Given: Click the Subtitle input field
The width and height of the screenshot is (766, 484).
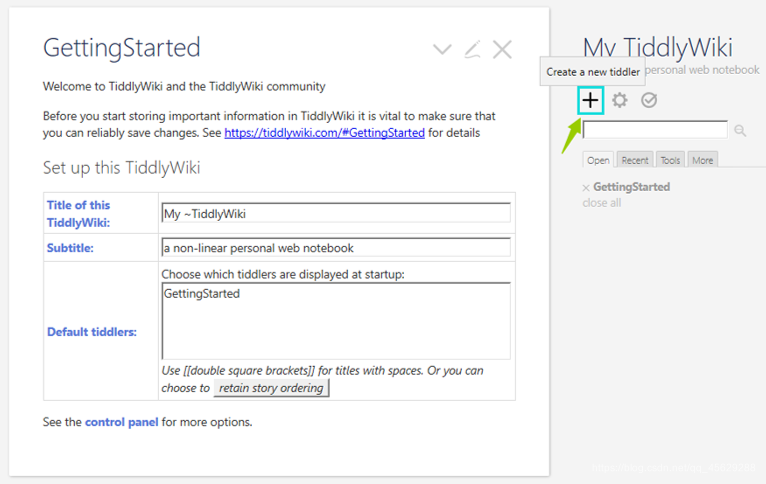Looking at the screenshot, I should pyautogui.click(x=336, y=248).
